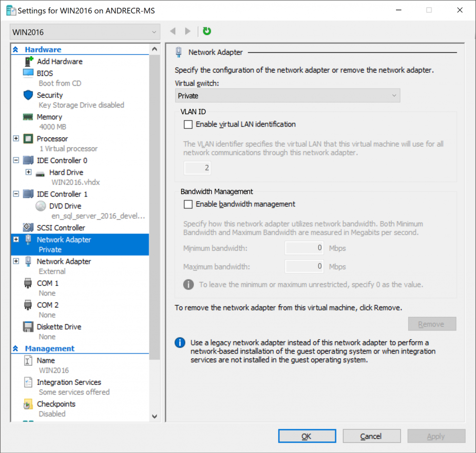
Task: Click the COM 1 port icon
Action: (28, 283)
